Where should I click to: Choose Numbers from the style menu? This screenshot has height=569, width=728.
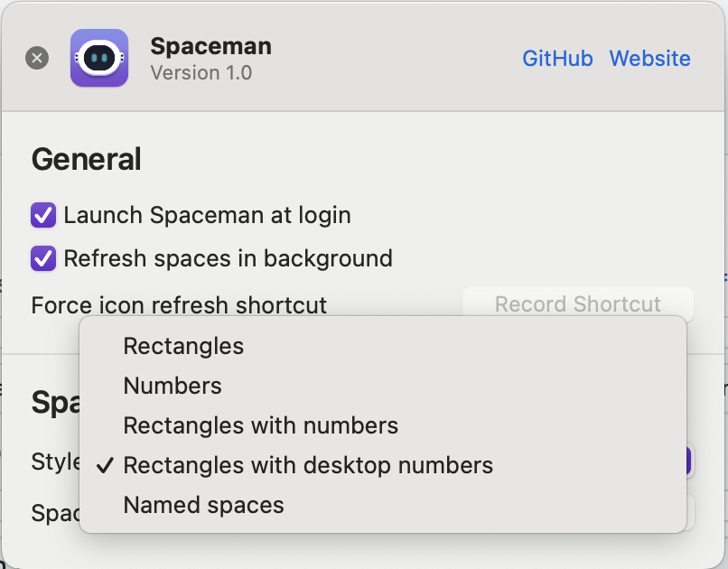[x=173, y=386]
